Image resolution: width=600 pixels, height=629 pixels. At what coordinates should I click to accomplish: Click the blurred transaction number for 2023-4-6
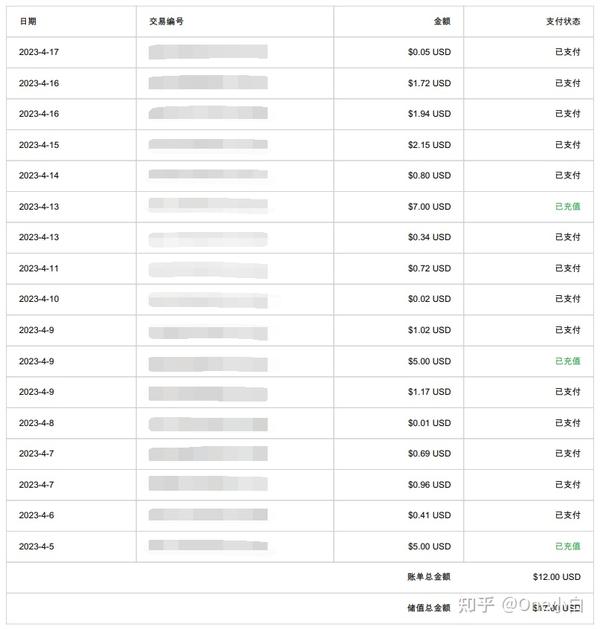coord(208,515)
